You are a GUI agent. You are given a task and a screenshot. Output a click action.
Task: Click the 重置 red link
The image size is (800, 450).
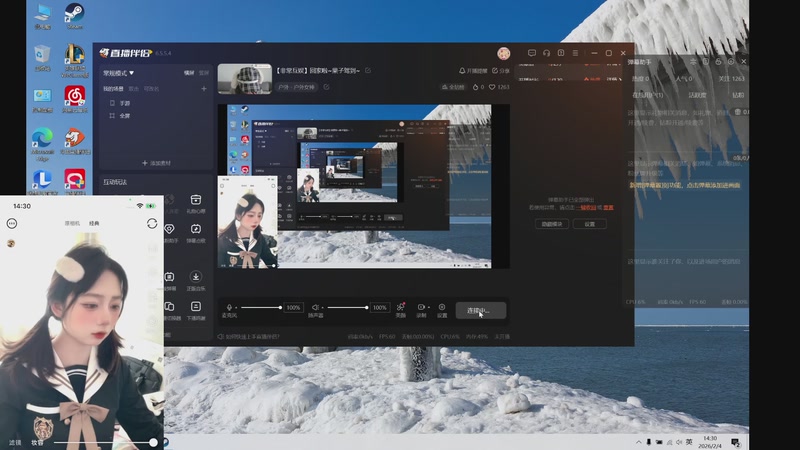(609, 208)
